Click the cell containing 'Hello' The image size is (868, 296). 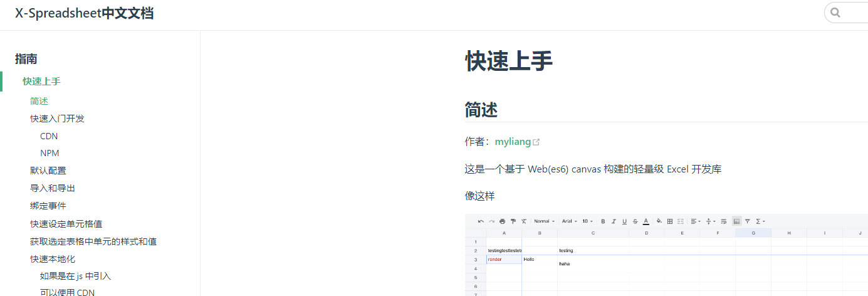(x=540, y=260)
